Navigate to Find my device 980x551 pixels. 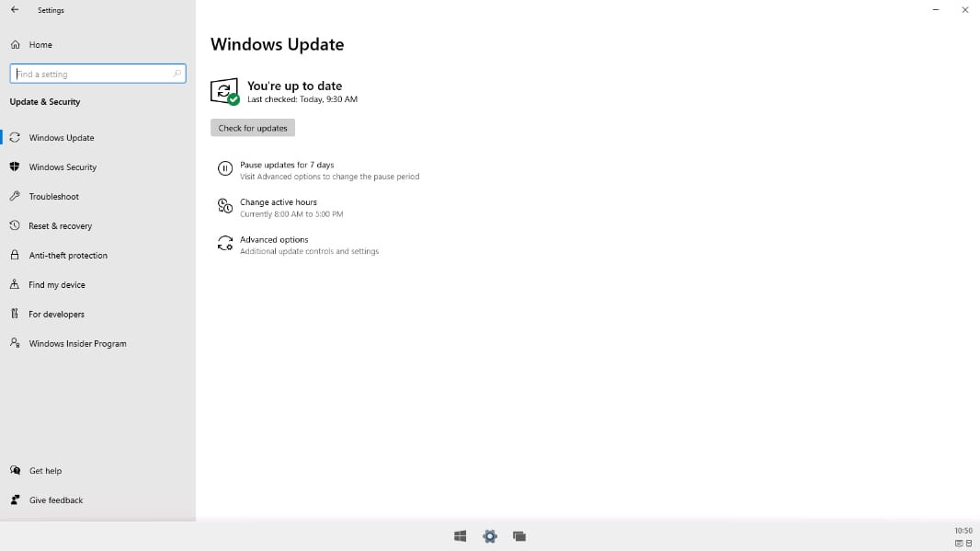(57, 284)
